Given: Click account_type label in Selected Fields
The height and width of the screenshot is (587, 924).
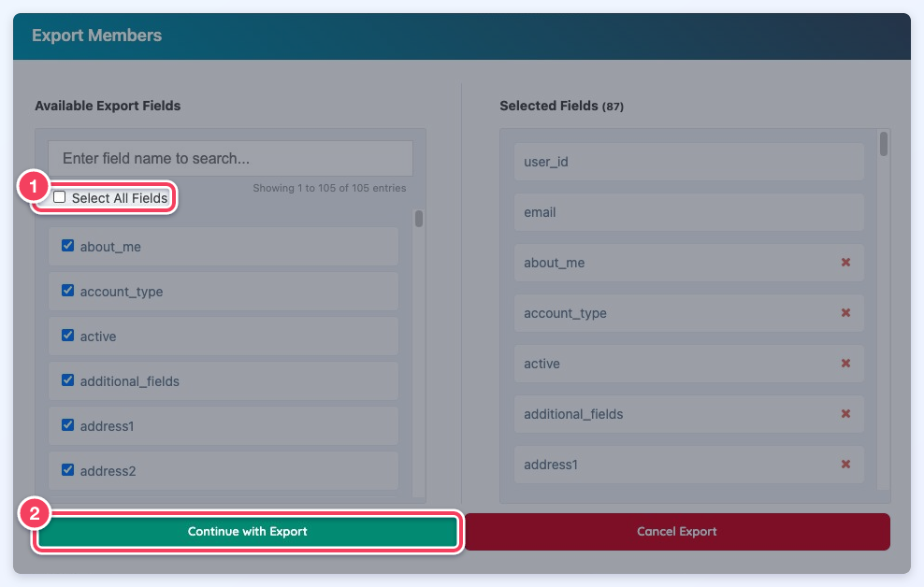Looking at the screenshot, I should [x=565, y=314].
